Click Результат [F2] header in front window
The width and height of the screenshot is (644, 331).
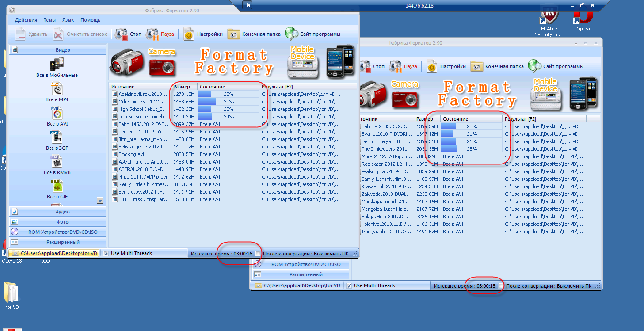click(301, 87)
